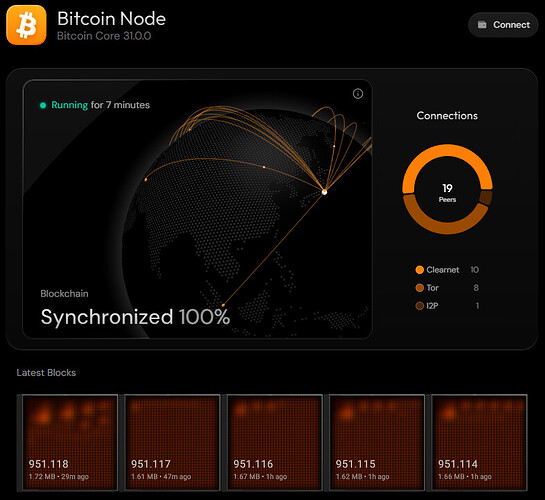Select the I2P legend dot

[420, 306]
